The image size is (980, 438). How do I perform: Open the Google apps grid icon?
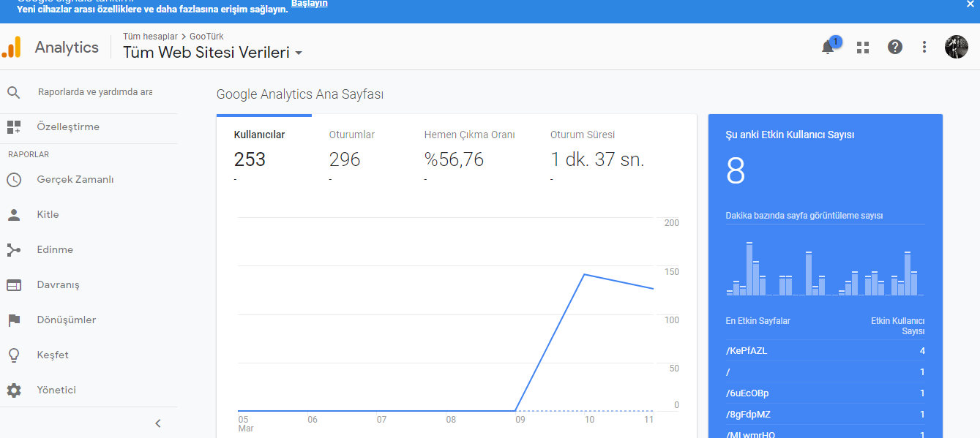coord(863,48)
